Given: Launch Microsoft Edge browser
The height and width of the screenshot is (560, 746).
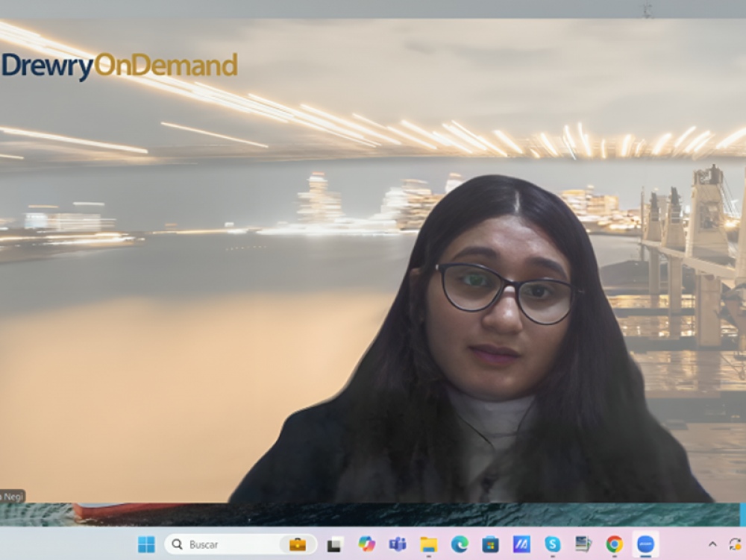Looking at the screenshot, I should (x=460, y=544).
